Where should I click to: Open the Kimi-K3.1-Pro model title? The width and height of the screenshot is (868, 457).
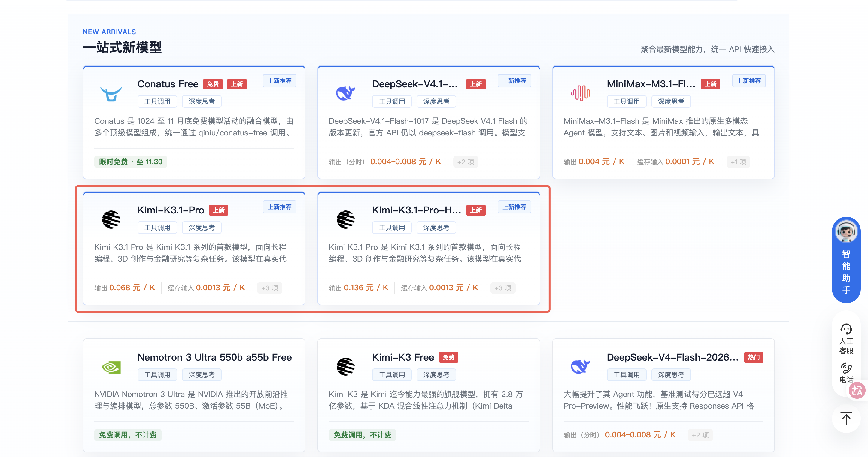point(171,210)
